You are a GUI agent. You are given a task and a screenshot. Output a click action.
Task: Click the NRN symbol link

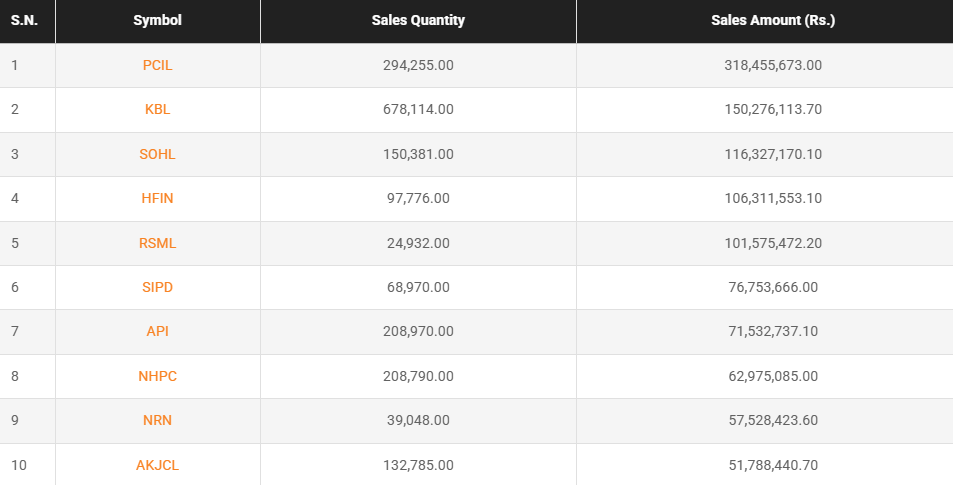click(x=157, y=420)
